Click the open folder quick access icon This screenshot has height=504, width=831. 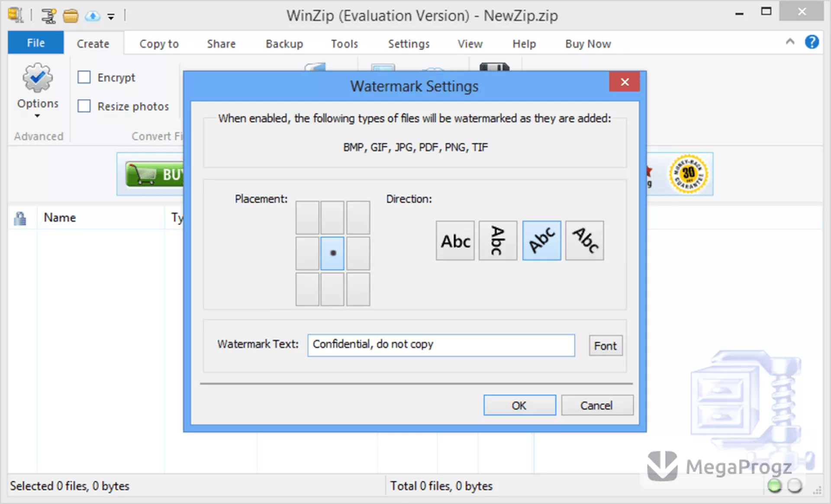[71, 16]
